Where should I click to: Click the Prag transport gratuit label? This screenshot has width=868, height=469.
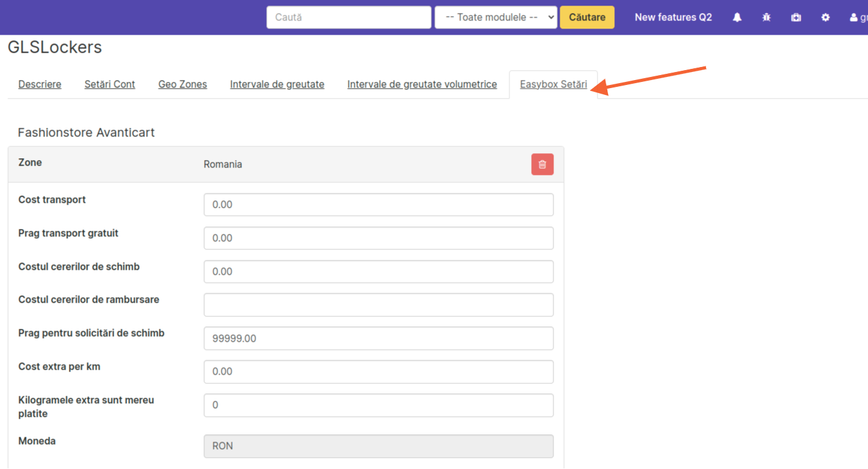(x=68, y=233)
